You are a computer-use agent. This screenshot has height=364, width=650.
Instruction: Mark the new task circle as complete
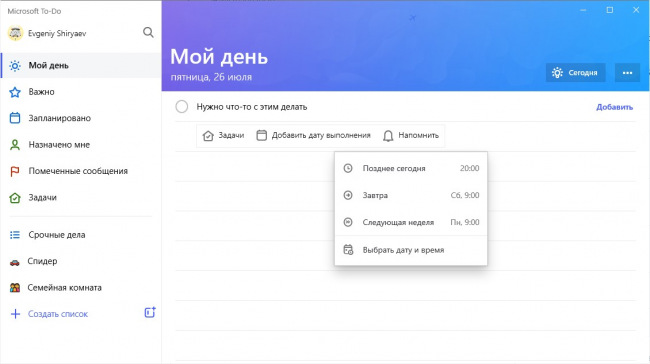(182, 107)
